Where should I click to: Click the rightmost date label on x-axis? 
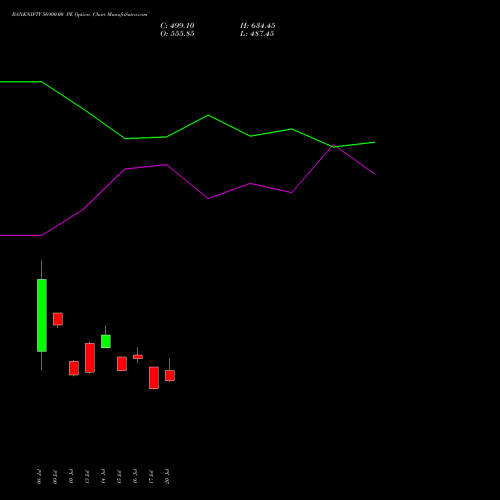167,476
